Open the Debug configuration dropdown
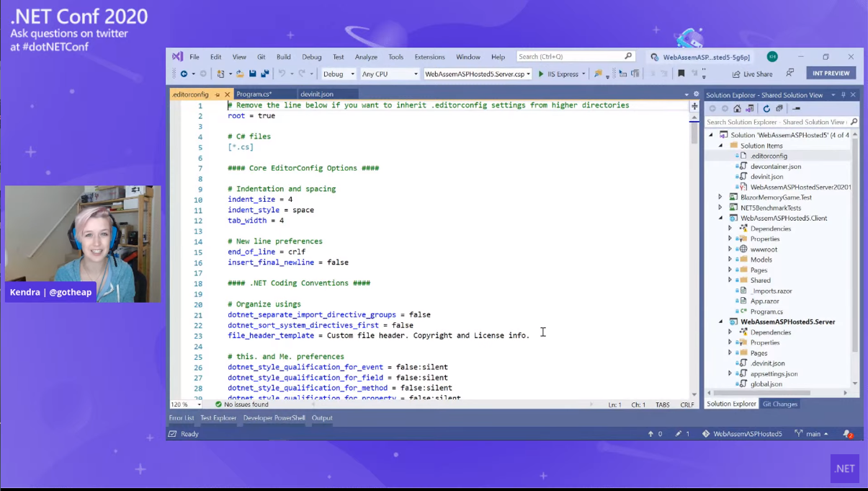 tap(338, 74)
